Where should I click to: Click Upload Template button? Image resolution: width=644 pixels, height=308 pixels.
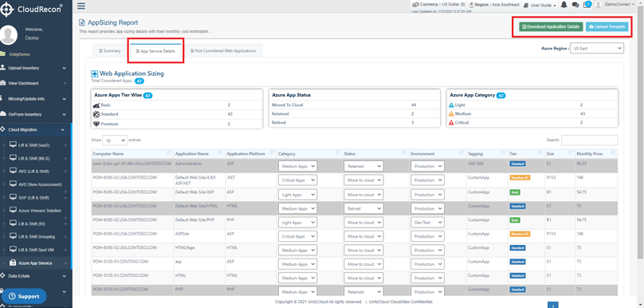pos(607,26)
